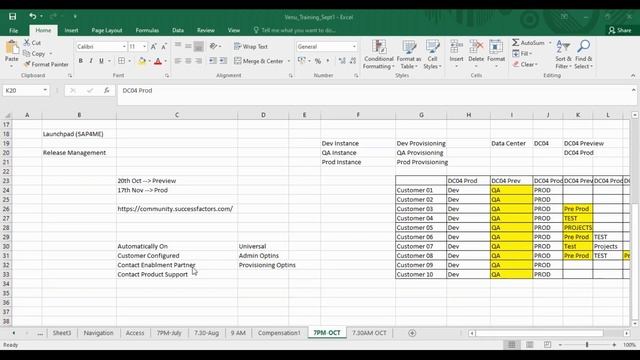
Task: Open Conditional Formatting menu
Action: coord(378,54)
